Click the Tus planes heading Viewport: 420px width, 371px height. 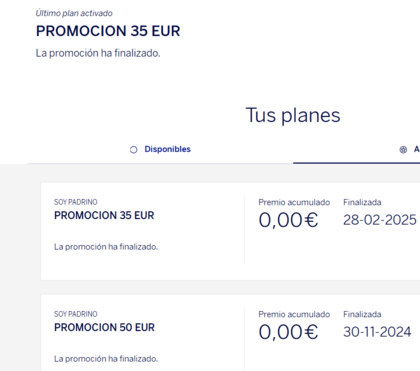click(x=293, y=115)
